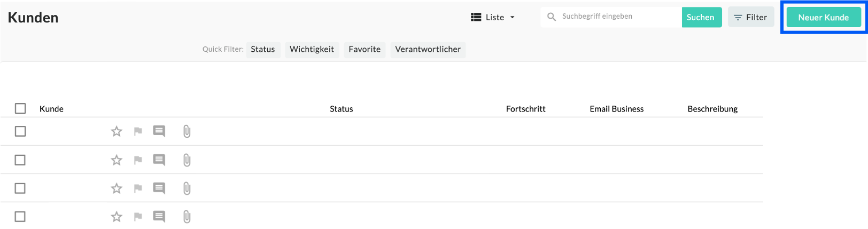Toggle the select-all checkbox in the table header
Screen dimensions: 868x229
click(x=20, y=109)
